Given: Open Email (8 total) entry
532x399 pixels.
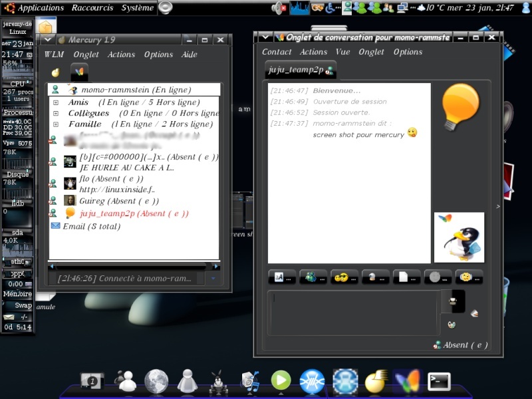Looking at the screenshot, I should point(86,226).
